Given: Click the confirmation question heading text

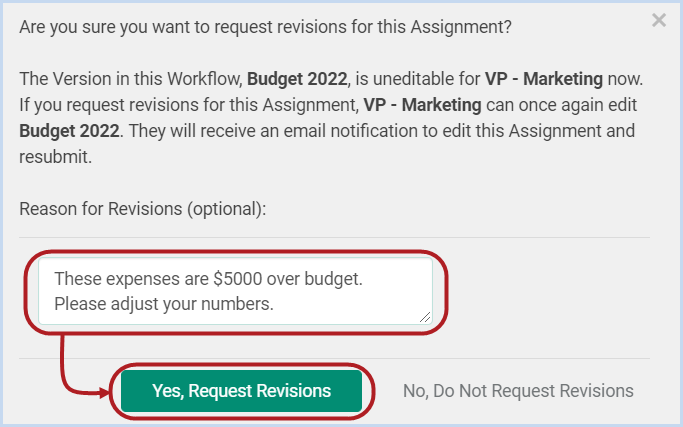Looking at the screenshot, I should pos(265,27).
